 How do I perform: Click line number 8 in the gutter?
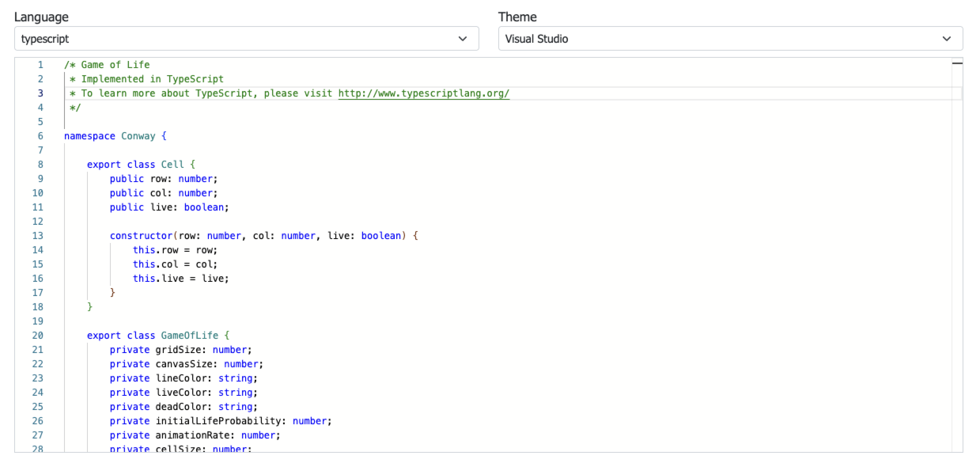pos(40,165)
